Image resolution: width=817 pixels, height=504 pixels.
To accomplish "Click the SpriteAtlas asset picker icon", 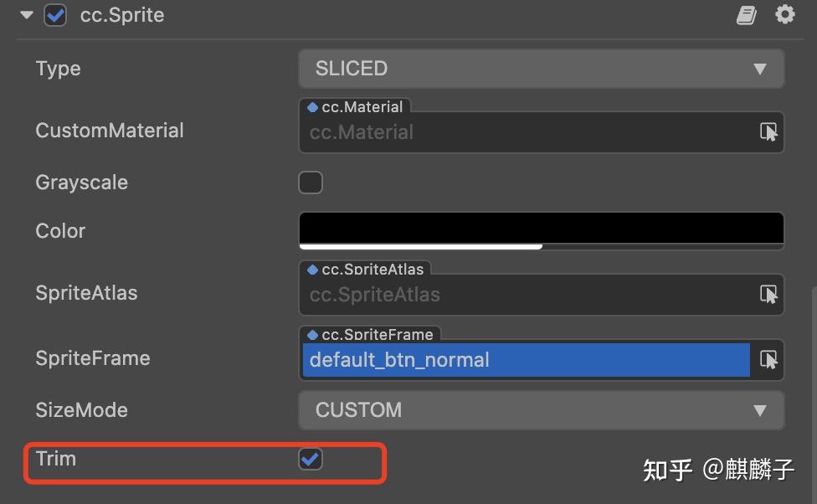I will [x=768, y=295].
